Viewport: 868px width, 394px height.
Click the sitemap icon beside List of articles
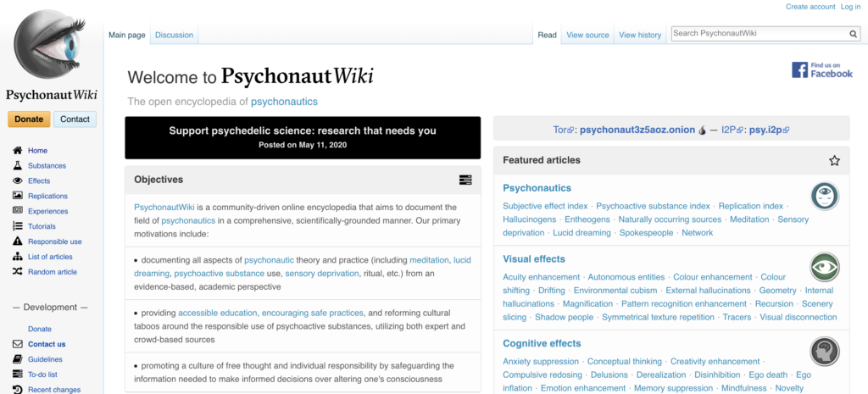coord(18,257)
